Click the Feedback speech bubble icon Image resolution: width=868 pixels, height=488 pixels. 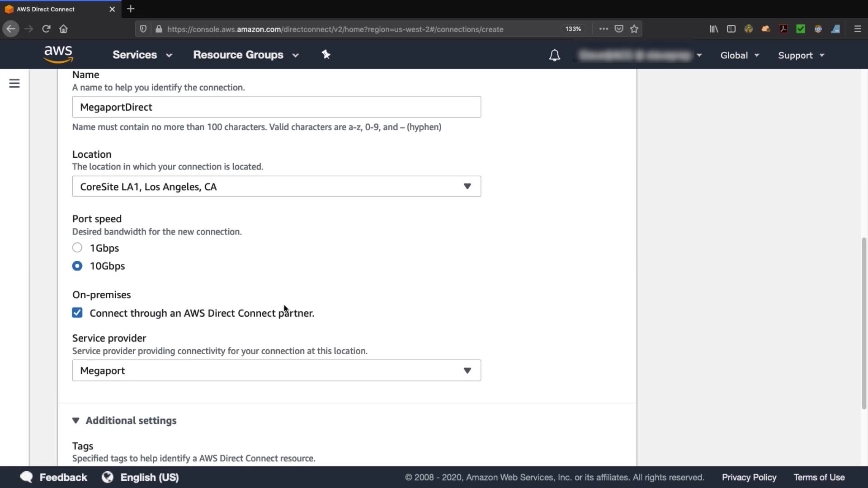pyautogui.click(x=26, y=477)
